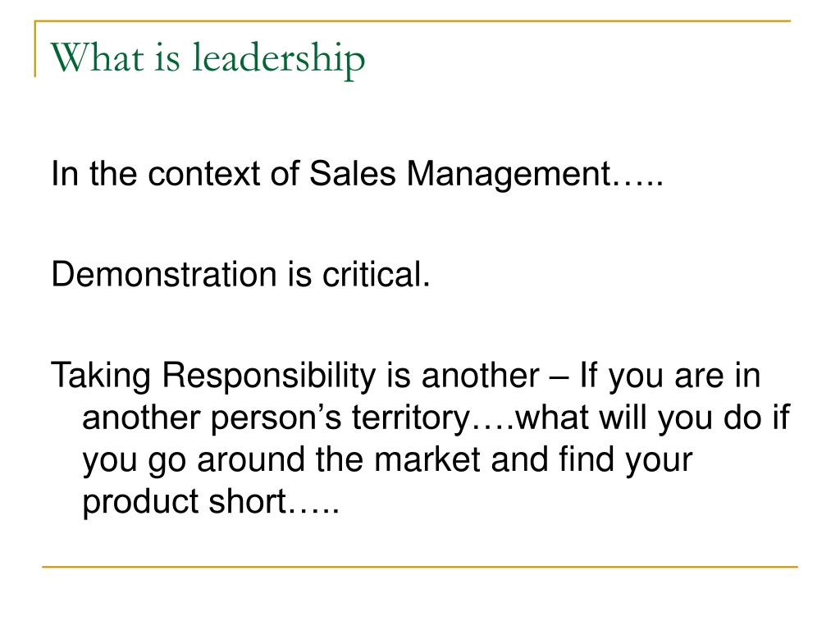Screen dimensions: 840x630
Task: Click the gold horizontal line at slide bottom
Action: click(420, 566)
